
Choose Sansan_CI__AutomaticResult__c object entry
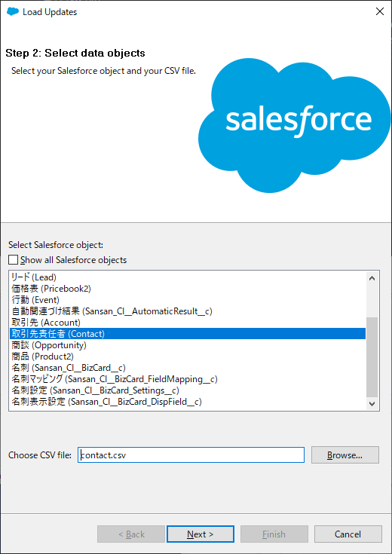click(188, 311)
